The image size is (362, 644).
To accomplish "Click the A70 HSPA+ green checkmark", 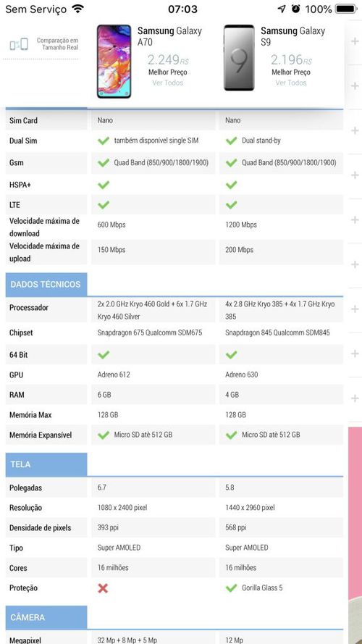I will click(x=104, y=185).
